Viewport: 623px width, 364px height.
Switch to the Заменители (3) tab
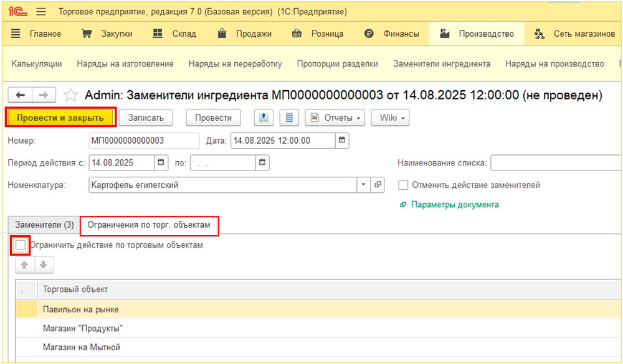44,225
